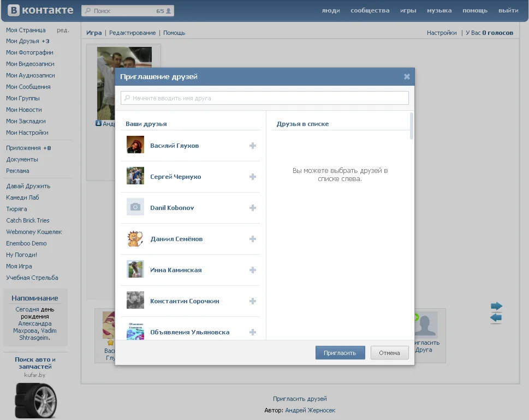Open Моя Страница in sidebar
The image size is (529, 420).
coord(26,30)
